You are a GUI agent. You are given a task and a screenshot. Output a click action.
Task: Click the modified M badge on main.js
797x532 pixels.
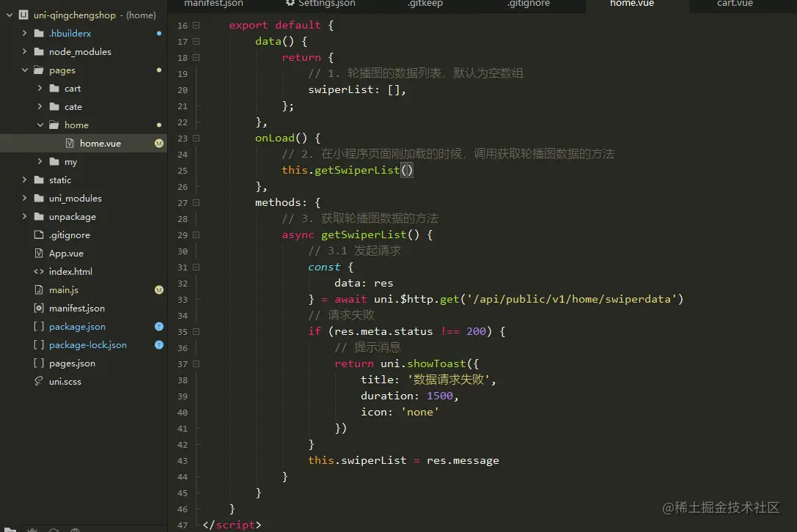(x=159, y=289)
